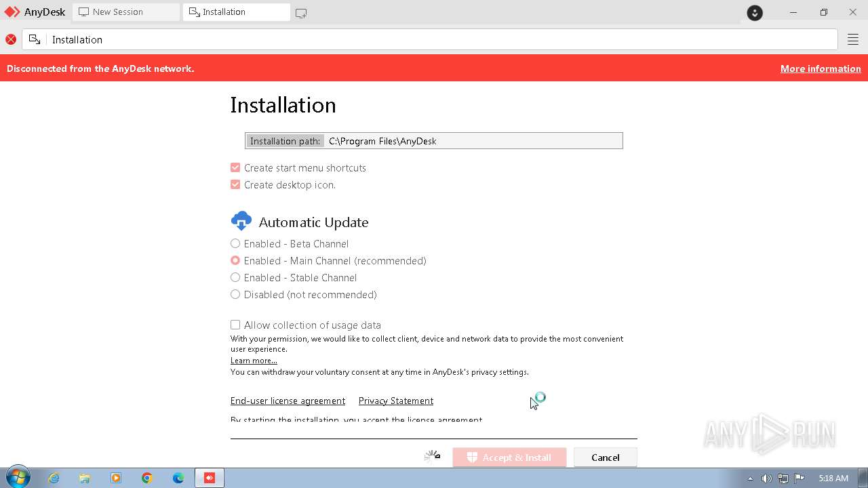868x488 pixels.
Task: Click the Installation path field
Action: [x=434, y=140]
